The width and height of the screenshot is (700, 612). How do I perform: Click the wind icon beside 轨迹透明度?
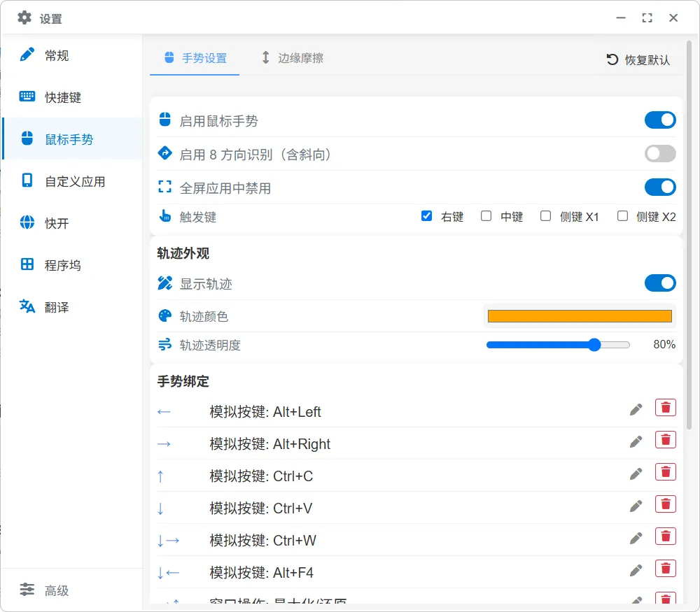point(164,344)
